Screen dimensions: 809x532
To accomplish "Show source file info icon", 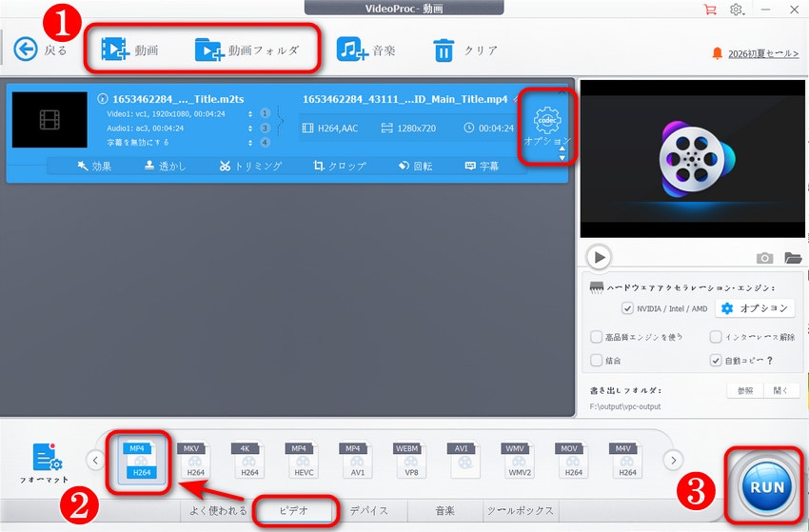I will point(102,99).
